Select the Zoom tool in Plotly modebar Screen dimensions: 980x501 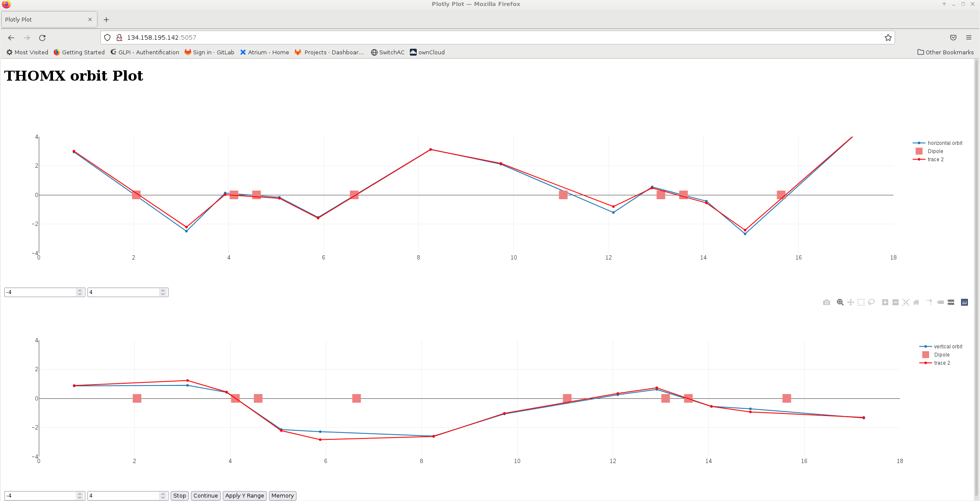click(x=840, y=302)
